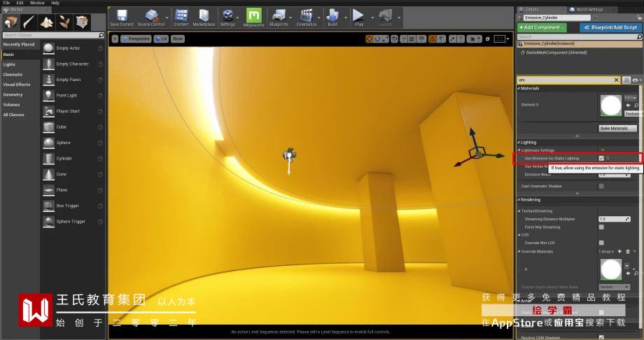Collapse the Materials section
Viewport: 644px width, 340px height.
point(519,88)
